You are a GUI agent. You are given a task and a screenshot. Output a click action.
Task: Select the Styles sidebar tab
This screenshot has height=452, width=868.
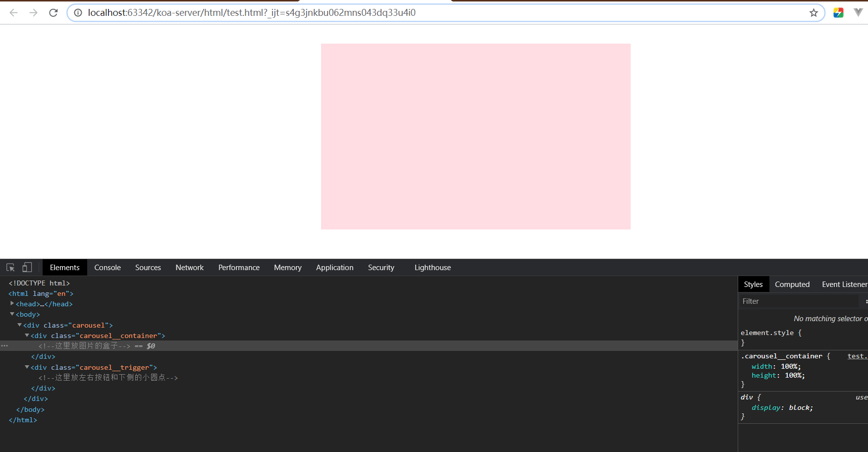click(x=754, y=284)
